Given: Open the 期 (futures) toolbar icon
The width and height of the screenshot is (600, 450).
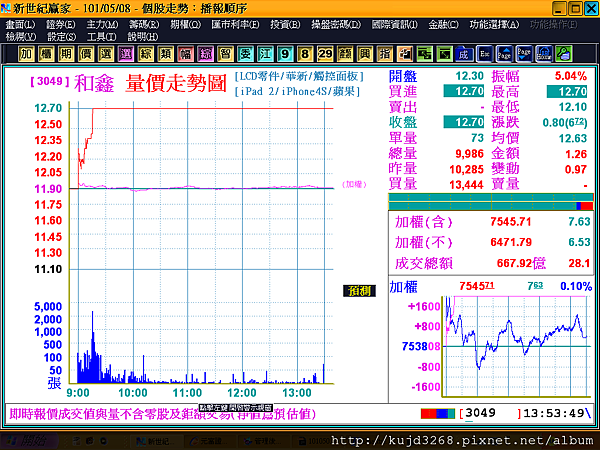Looking at the screenshot, I should 66,54.
